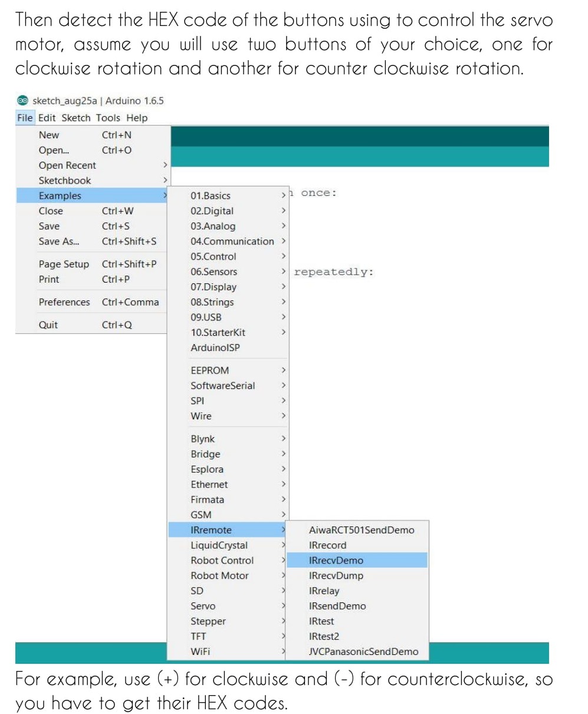
Task: Select the highlighted IRremote entry
Action: [228, 530]
